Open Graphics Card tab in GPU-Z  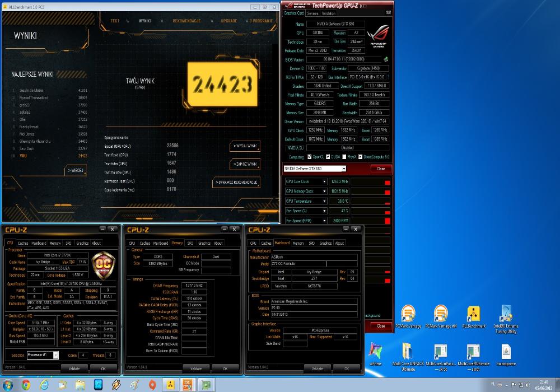[x=294, y=13]
